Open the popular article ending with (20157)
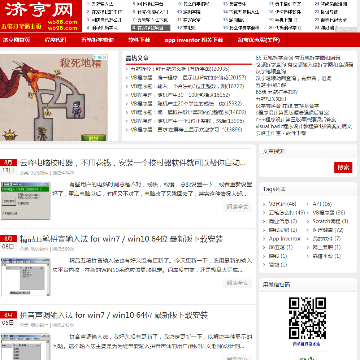The width and height of the screenshot is (360, 360). 188,78
